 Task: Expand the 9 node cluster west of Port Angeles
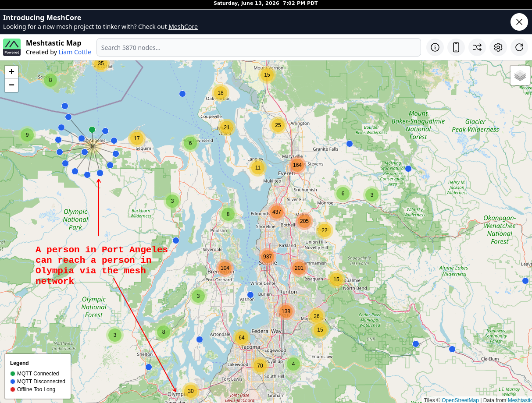tap(27, 135)
